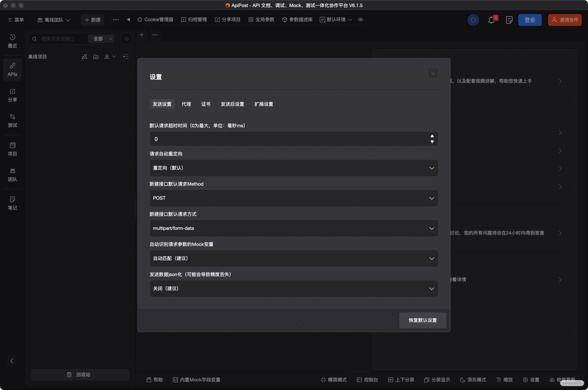Decrease timeout value with down arrow
Viewport: 588px width, 390px height.
(x=432, y=142)
